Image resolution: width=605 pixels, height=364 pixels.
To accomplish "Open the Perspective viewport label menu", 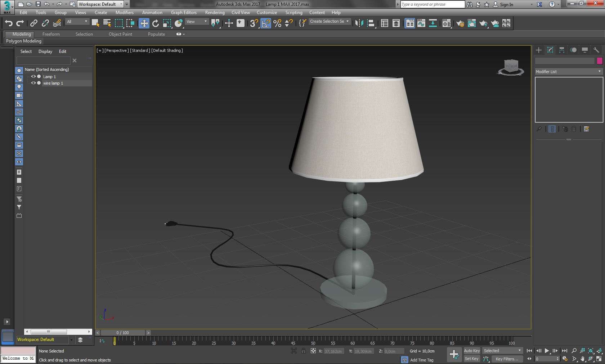I will pyautogui.click(x=116, y=50).
